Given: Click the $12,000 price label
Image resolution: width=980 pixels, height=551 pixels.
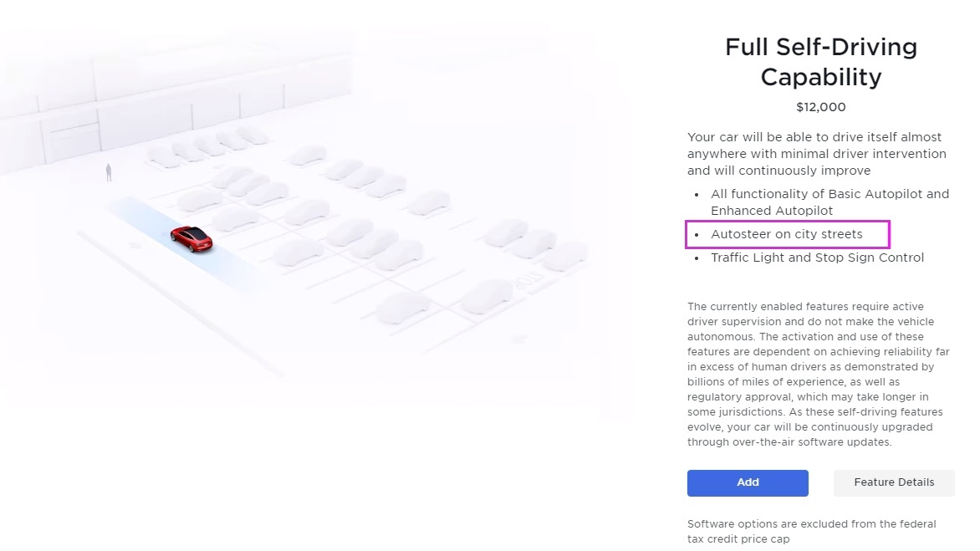Looking at the screenshot, I should pos(820,107).
